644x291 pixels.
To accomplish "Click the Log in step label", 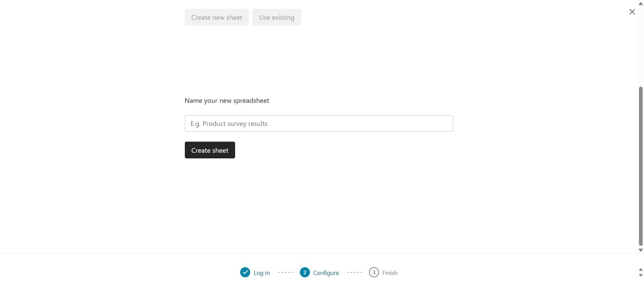I will click(x=262, y=273).
